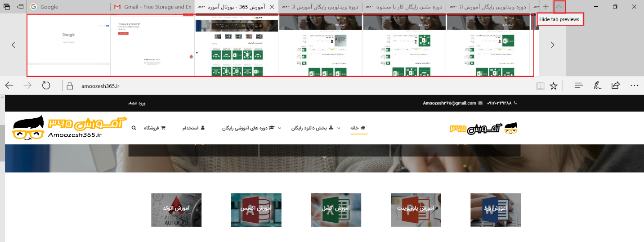Refresh the amoozesh365.ir page
Screen dimensions: 644x242
[x=46, y=85]
